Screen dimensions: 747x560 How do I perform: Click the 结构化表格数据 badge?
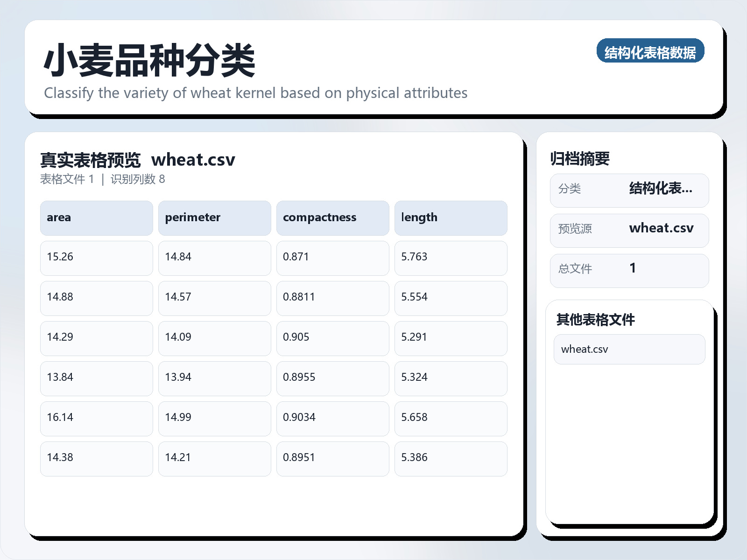pyautogui.click(x=651, y=52)
